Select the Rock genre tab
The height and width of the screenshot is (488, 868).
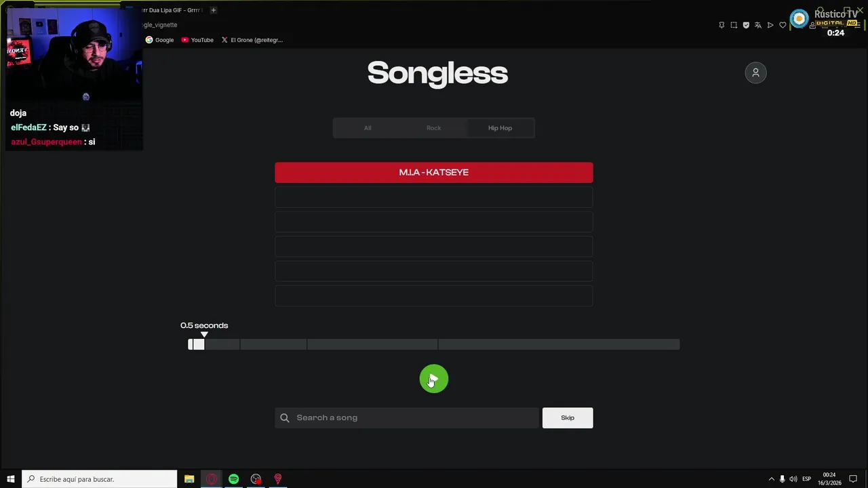click(433, 128)
